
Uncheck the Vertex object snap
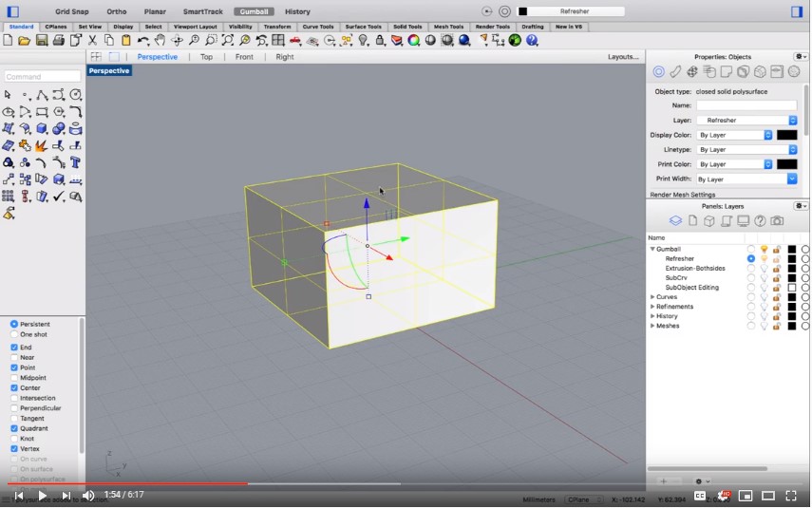coord(14,448)
